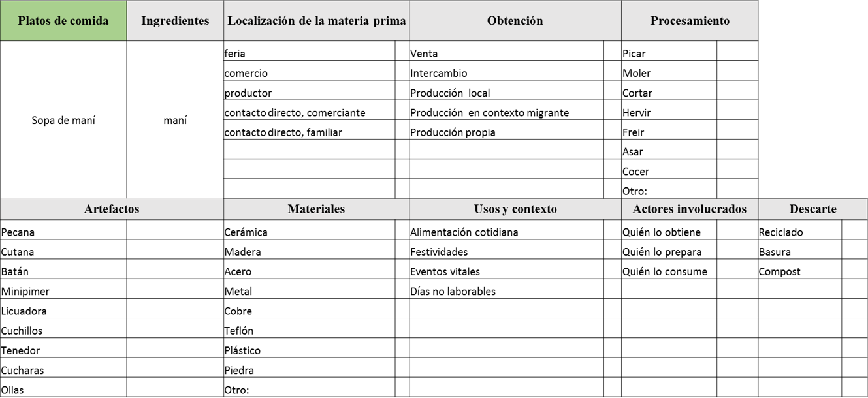
Task: Click the blank field next to "Quién lo prepara"
Action: (x=737, y=252)
